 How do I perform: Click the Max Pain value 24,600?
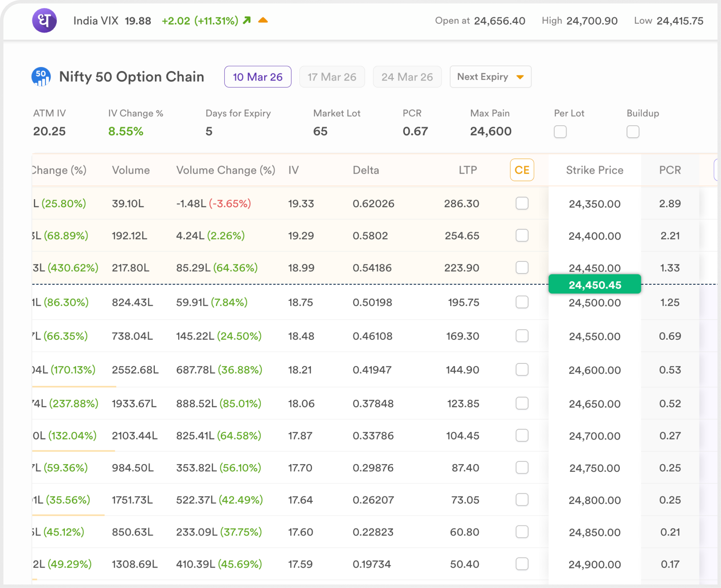pos(490,131)
